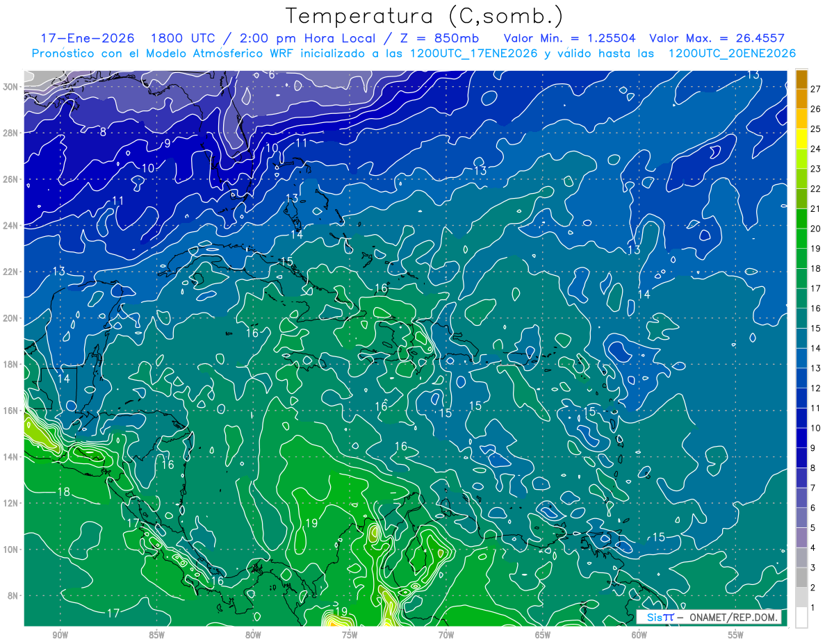
Task: Click the brown swatch atop the color bar
Action: pos(801,79)
